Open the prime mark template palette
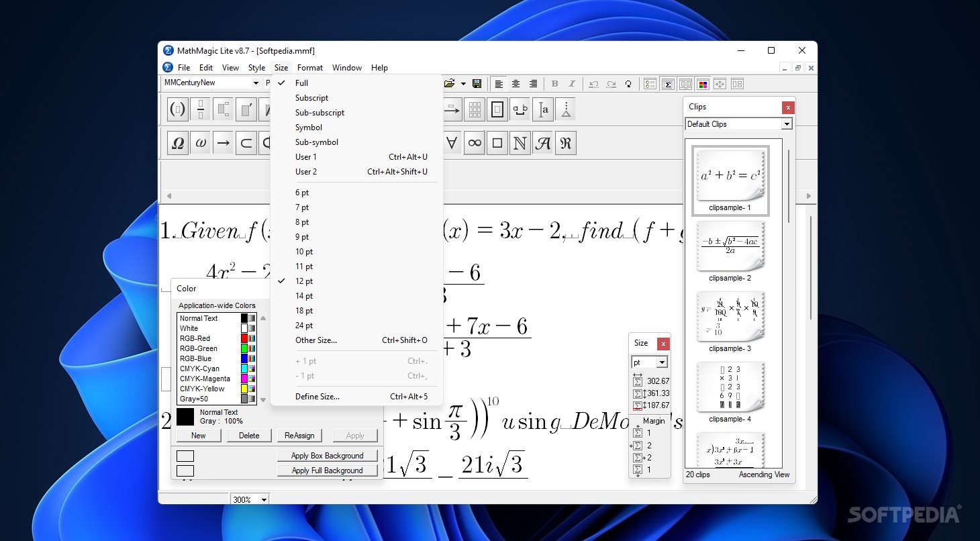This screenshot has width=980, height=541. point(246,109)
